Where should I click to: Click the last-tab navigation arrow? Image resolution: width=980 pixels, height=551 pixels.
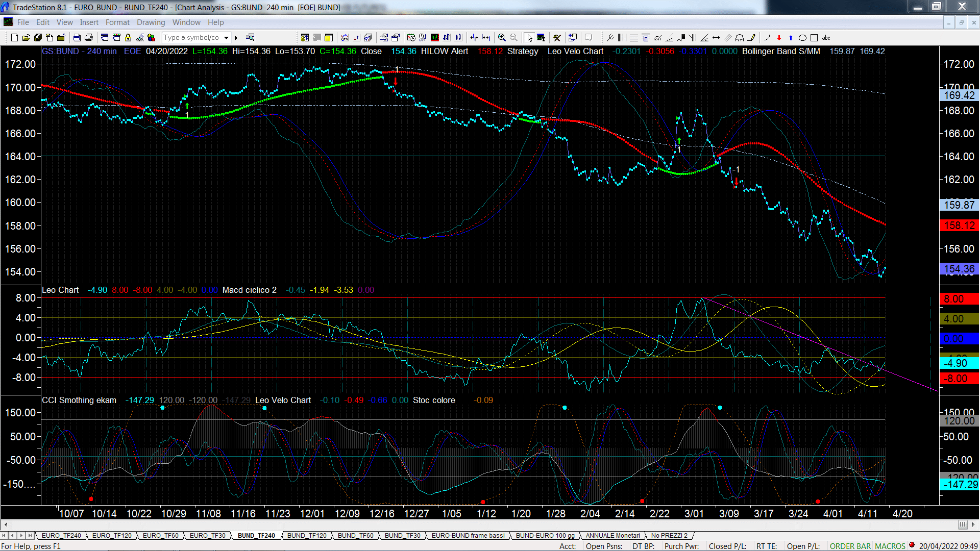click(x=30, y=535)
